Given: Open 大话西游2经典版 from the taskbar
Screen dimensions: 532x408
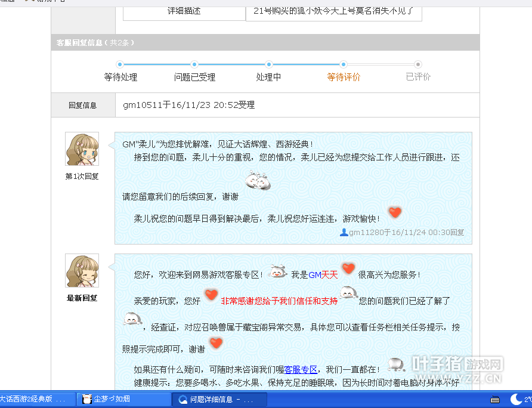Looking at the screenshot, I should (x=35, y=399).
